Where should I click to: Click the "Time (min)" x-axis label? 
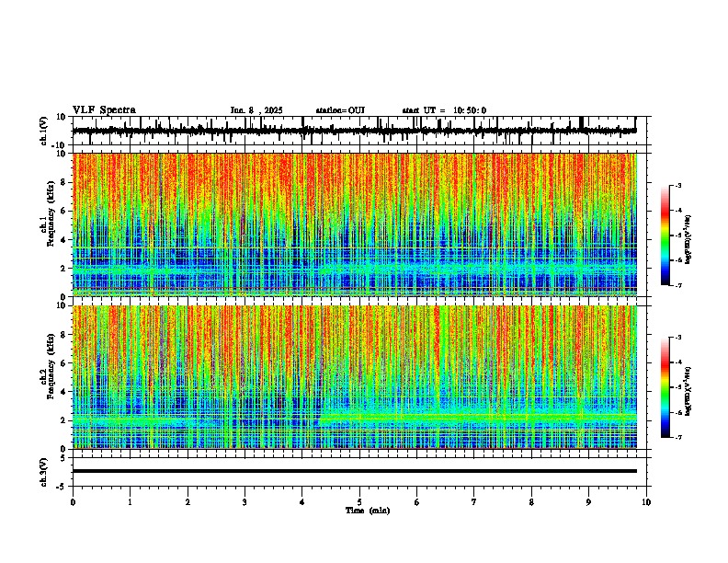[x=368, y=511]
